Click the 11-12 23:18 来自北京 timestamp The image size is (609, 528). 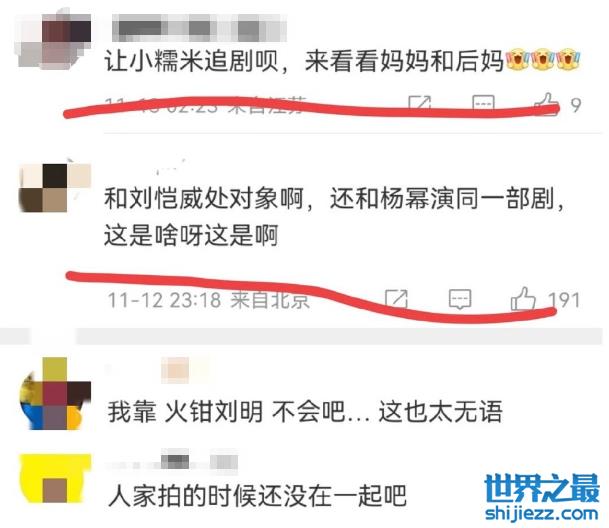tap(209, 300)
